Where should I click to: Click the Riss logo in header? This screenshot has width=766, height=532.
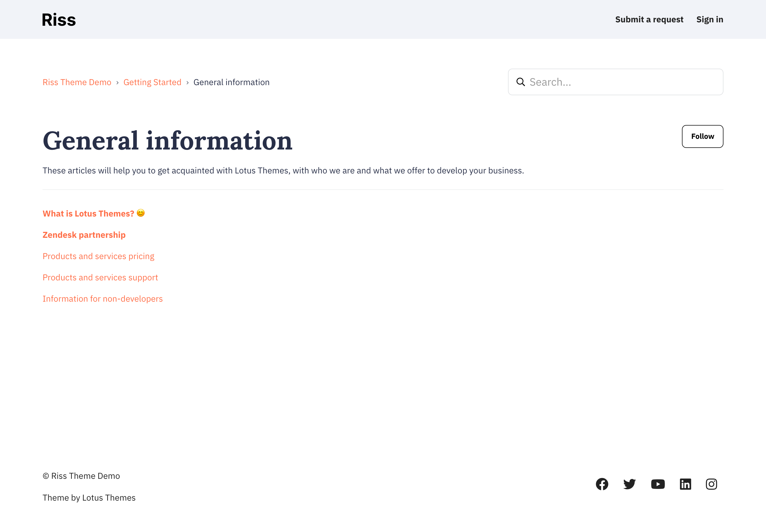[59, 20]
